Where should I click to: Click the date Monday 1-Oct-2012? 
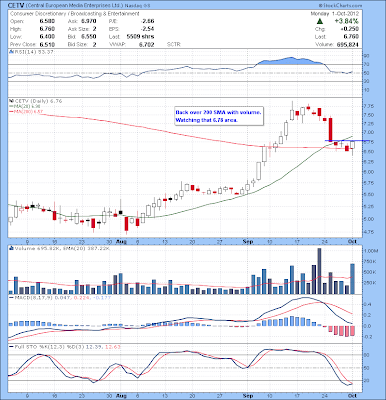[335, 14]
